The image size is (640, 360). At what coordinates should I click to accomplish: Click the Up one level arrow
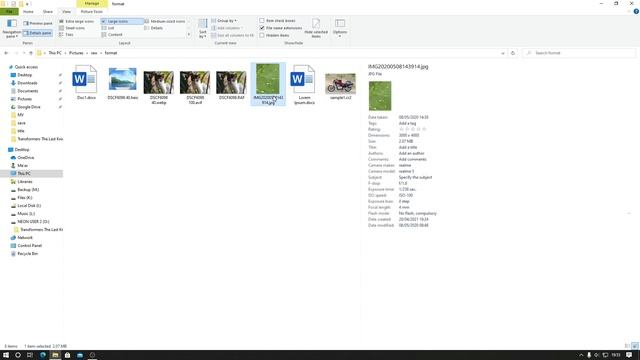[x=31, y=53]
